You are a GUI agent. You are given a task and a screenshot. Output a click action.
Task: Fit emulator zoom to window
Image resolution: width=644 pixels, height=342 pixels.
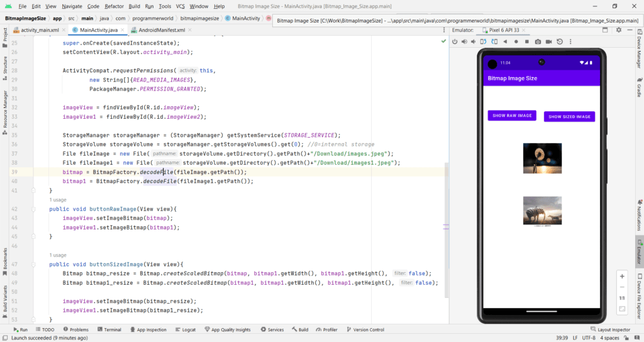click(x=622, y=309)
